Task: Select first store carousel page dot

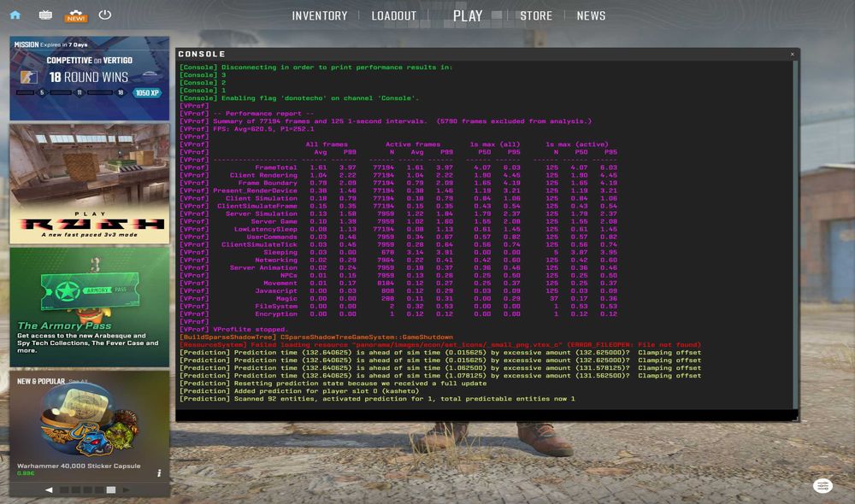Action: point(64,489)
